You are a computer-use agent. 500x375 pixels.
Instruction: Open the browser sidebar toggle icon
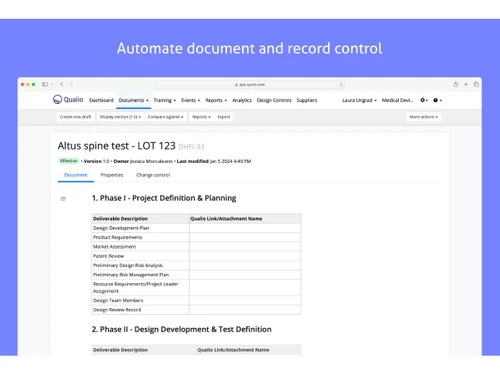pos(45,84)
